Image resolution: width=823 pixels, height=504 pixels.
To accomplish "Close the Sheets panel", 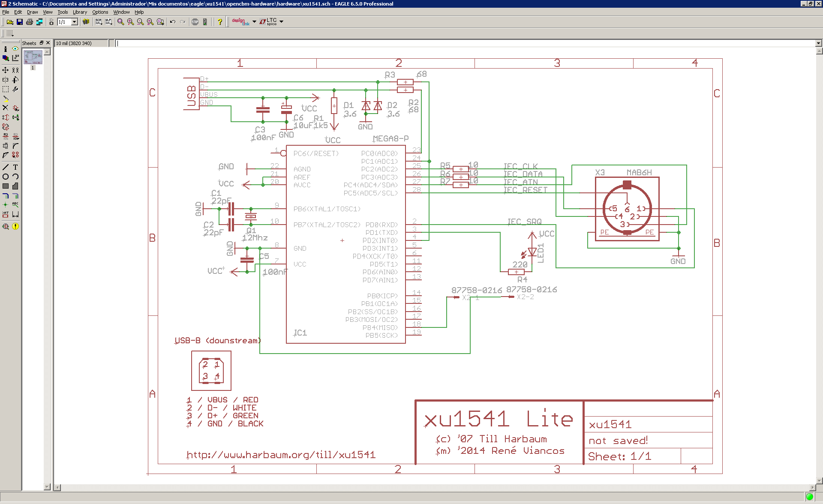I will coord(48,43).
